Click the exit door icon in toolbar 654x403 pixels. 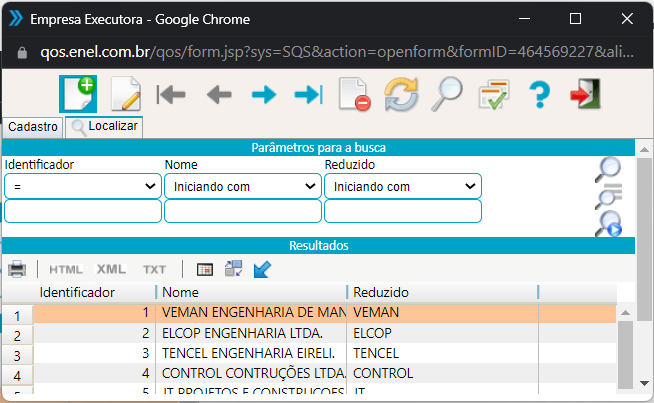click(x=583, y=95)
